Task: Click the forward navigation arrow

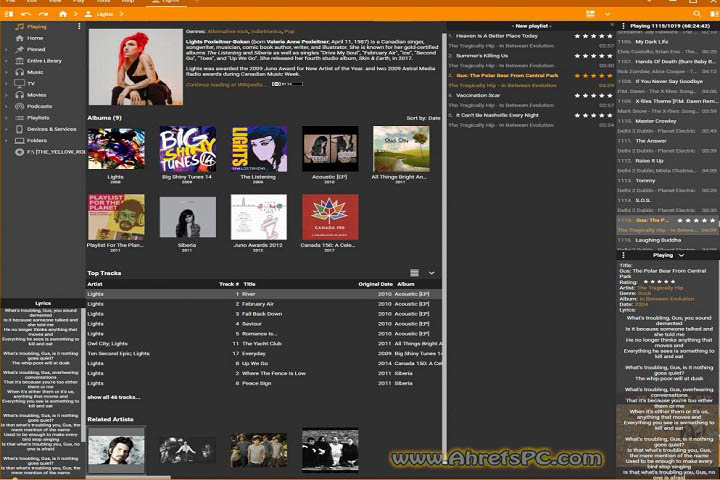Action: (43, 14)
